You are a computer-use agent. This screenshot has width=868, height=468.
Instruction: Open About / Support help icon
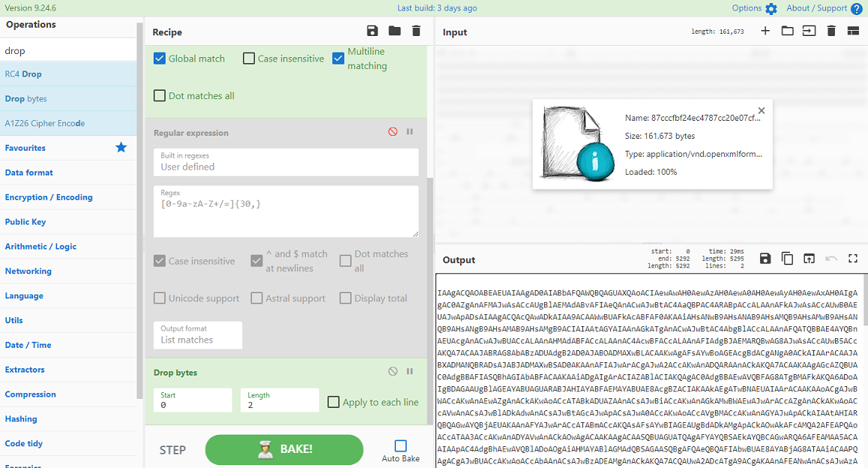(856, 9)
